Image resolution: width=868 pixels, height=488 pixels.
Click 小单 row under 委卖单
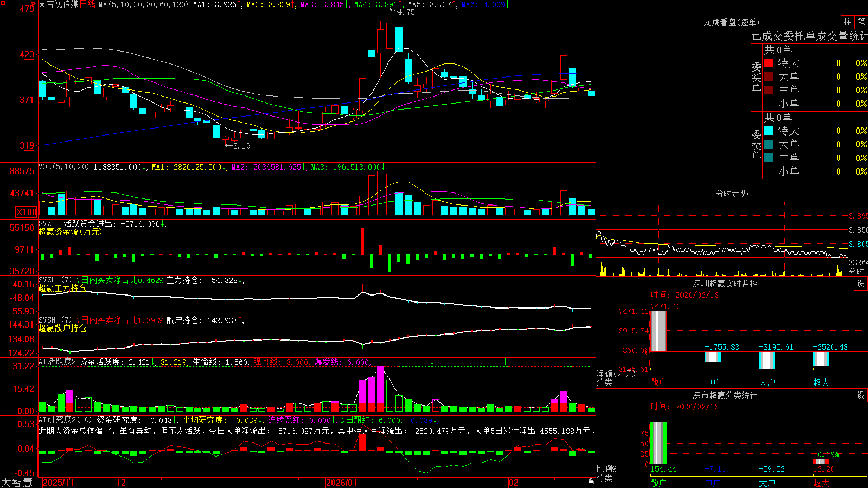(815, 171)
